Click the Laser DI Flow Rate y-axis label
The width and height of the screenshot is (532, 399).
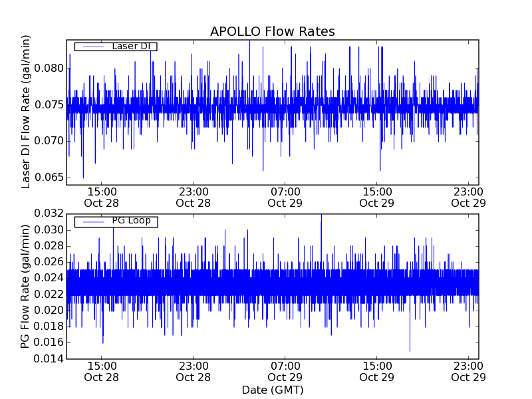(x=27, y=111)
